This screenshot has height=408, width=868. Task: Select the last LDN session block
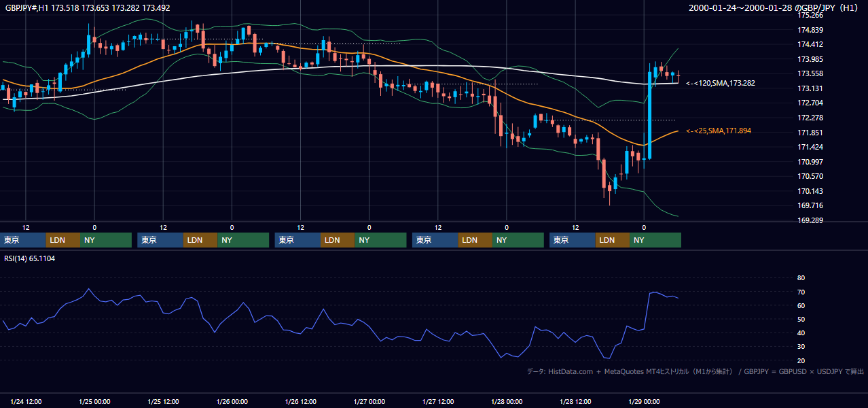point(613,240)
